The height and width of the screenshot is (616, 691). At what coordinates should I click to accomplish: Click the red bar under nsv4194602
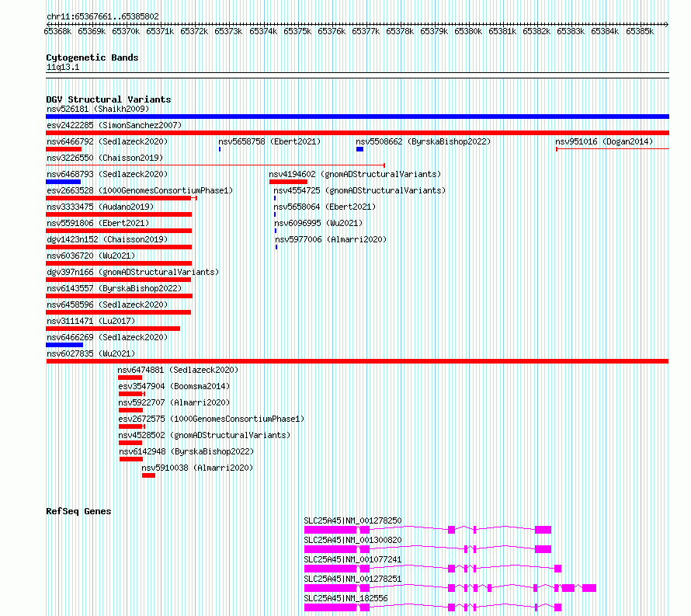click(288, 182)
